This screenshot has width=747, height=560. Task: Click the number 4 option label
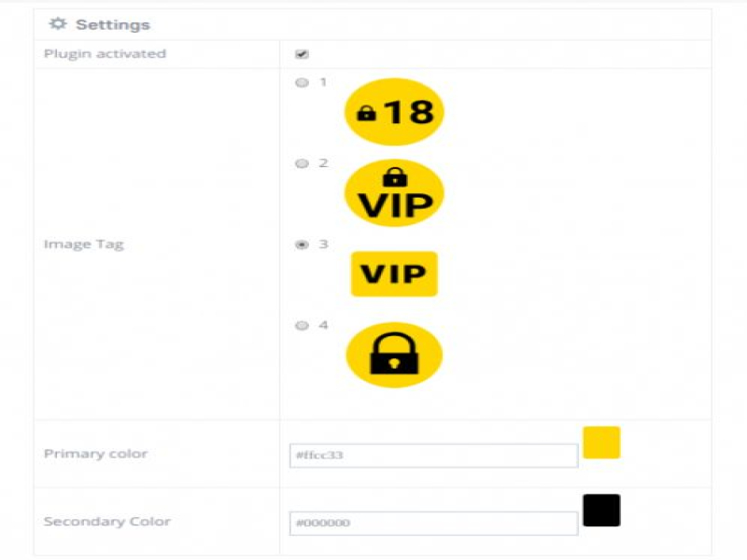click(323, 326)
